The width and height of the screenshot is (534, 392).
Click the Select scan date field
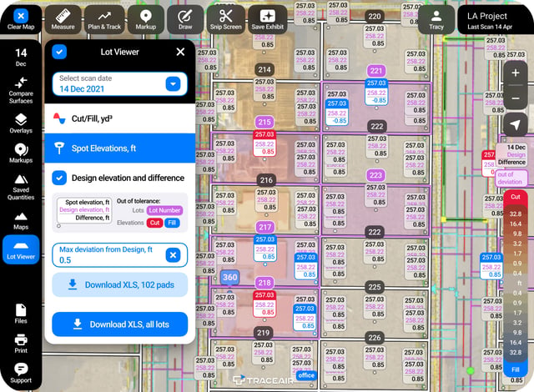click(119, 84)
